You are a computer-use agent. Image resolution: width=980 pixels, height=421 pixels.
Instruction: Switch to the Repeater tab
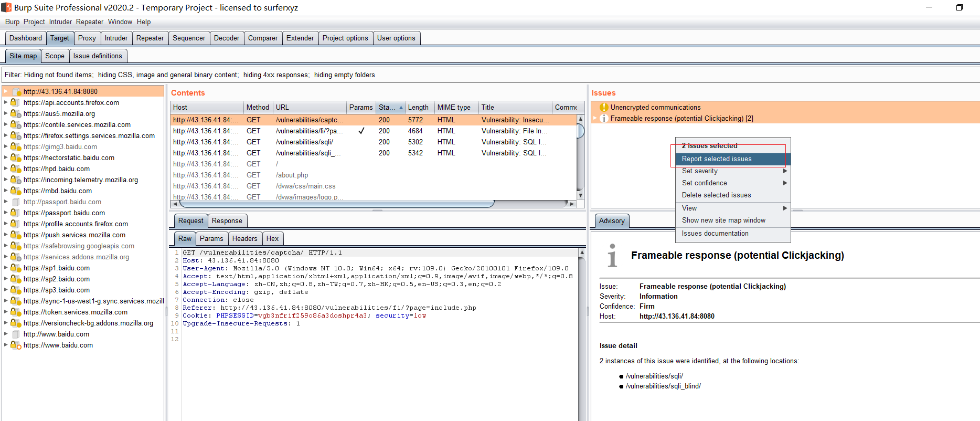tap(150, 38)
